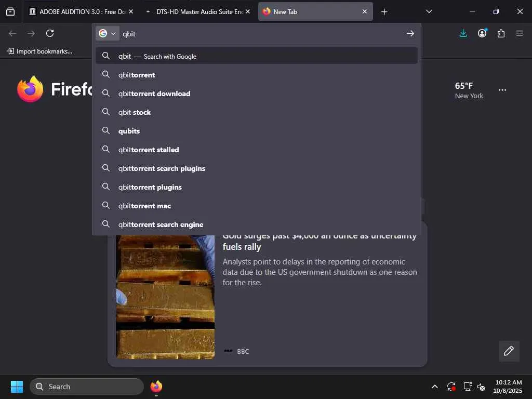Select the New Tab tab
This screenshot has width=532, height=399.
tap(315, 11)
